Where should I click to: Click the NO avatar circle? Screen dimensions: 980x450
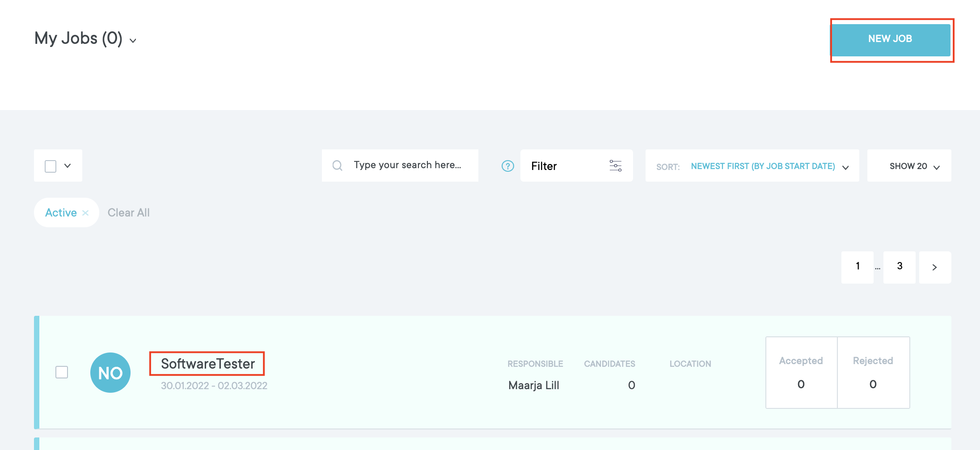110,373
